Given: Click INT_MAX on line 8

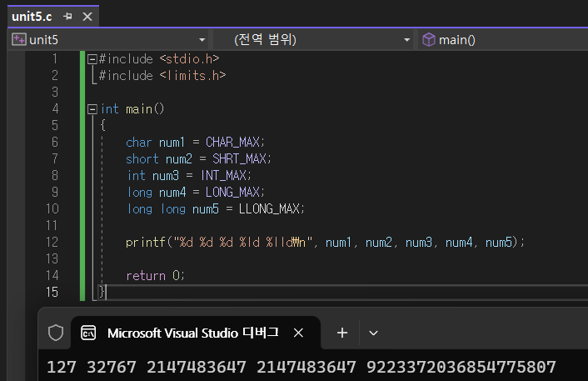Looking at the screenshot, I should click(x=223, y=175).
